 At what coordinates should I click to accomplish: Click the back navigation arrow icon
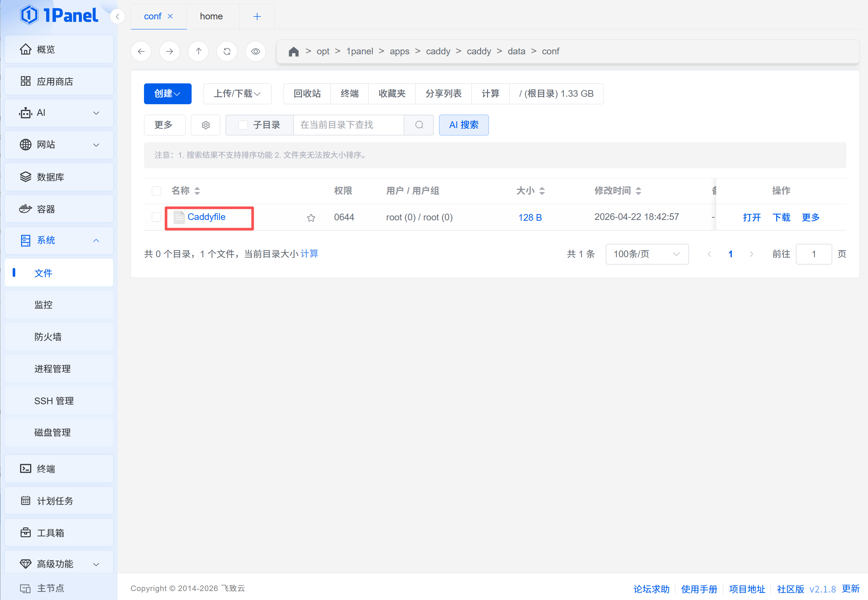pos(141,51)
